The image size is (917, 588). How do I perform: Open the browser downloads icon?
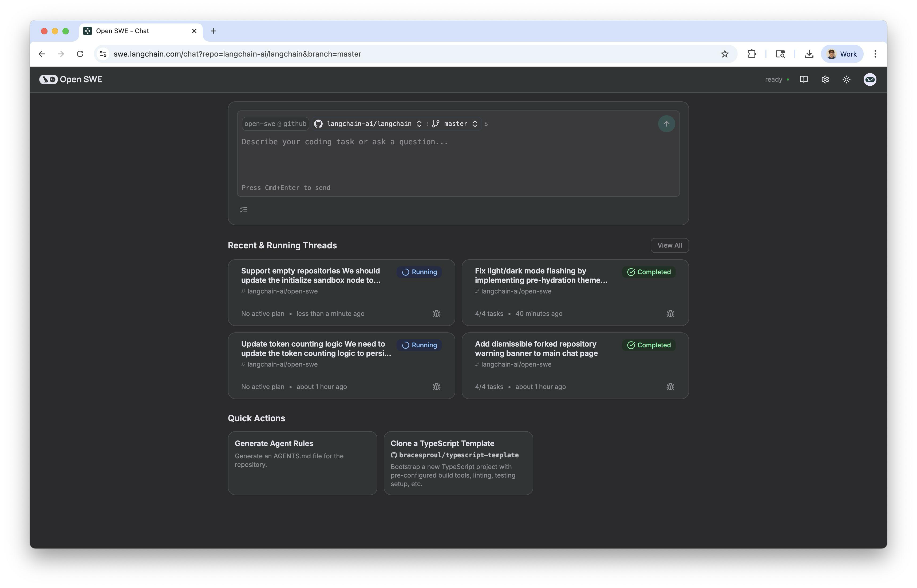[x=809, y=54]
